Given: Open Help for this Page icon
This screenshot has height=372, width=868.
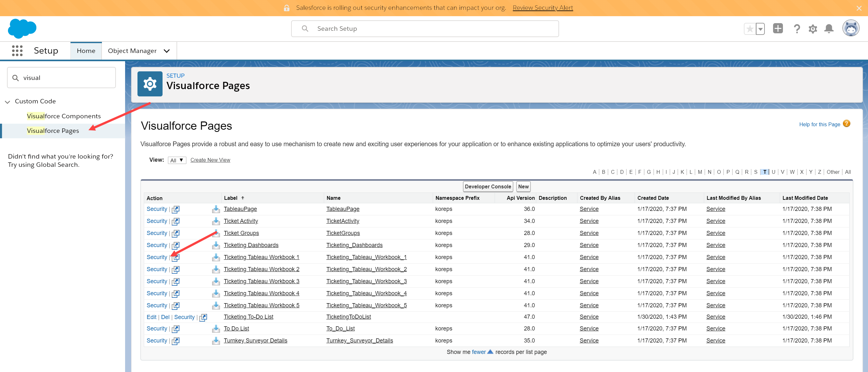Looking at the screenshot, I should [x=846, y=124].
